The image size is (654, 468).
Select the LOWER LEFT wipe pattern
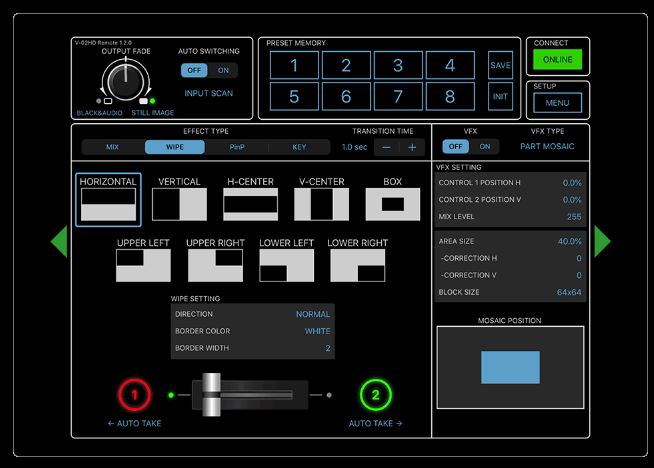[x=287, y=260]
